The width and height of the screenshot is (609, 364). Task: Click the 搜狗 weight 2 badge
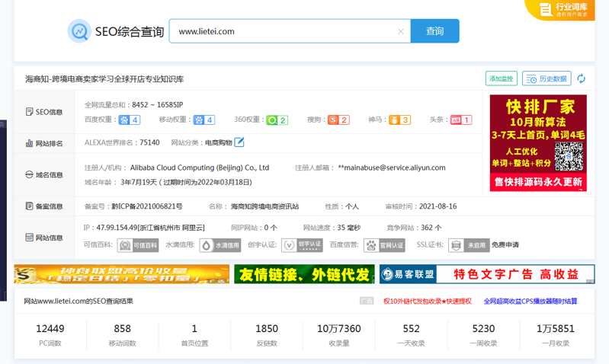[338, 120]
